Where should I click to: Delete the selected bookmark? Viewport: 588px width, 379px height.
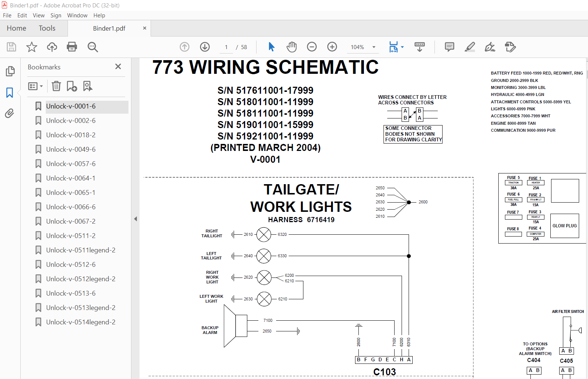(56, 86)
